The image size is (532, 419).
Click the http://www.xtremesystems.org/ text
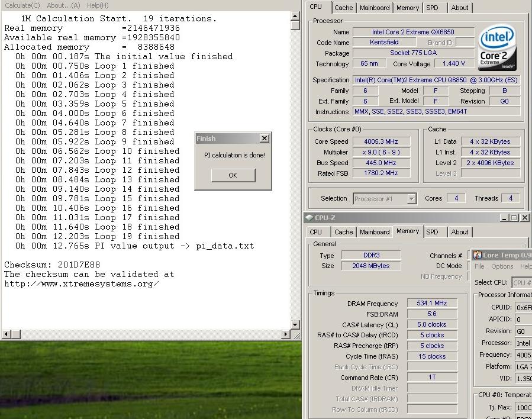[82, 283]
